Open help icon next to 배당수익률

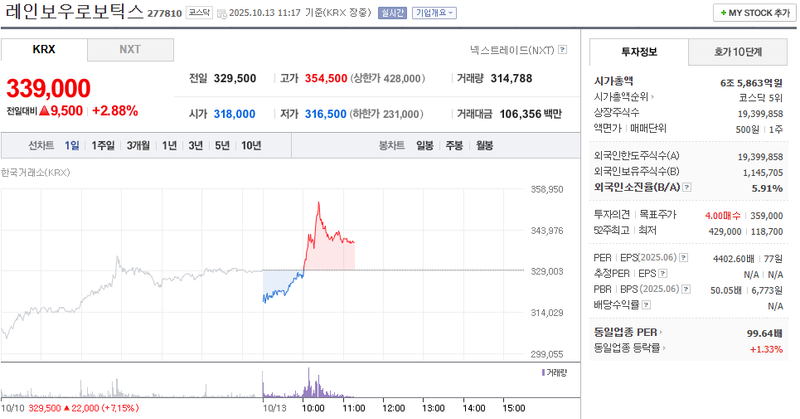(x=645, y=305)
